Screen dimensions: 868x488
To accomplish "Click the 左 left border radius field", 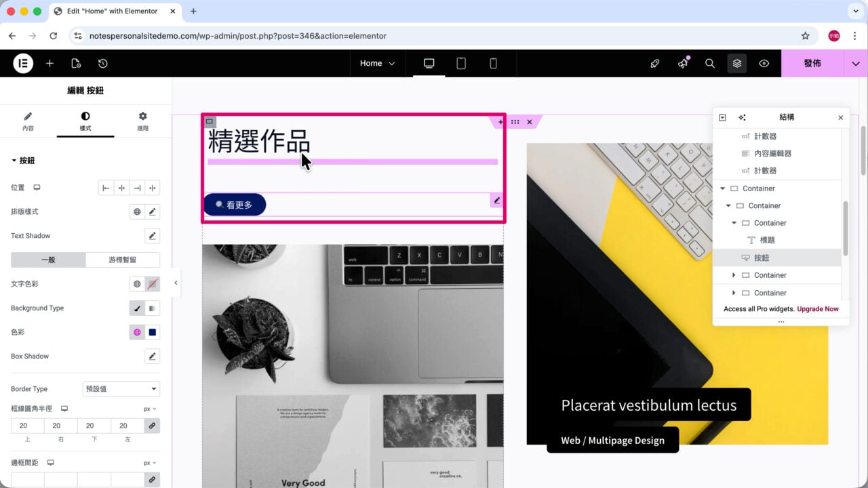I will pyautogui.click(x=127, y=426).
